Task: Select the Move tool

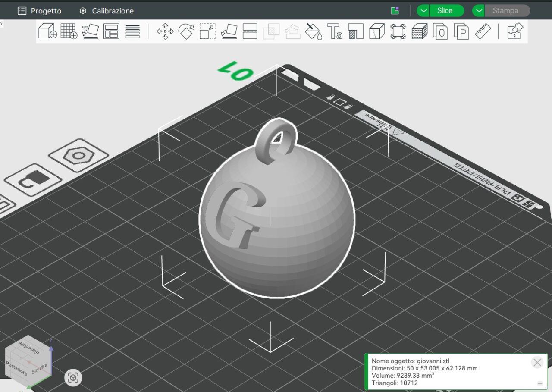Action: (x=165, y=31)
